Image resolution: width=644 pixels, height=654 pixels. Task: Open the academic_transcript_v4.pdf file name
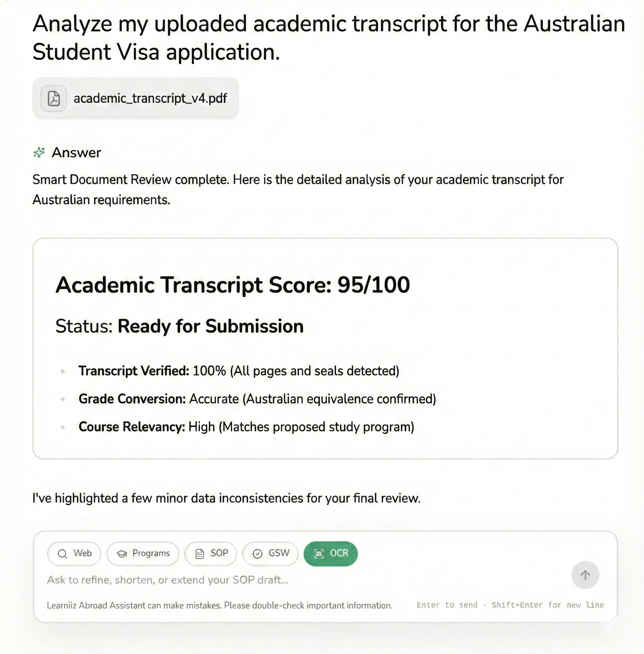[x=150, y=98]
